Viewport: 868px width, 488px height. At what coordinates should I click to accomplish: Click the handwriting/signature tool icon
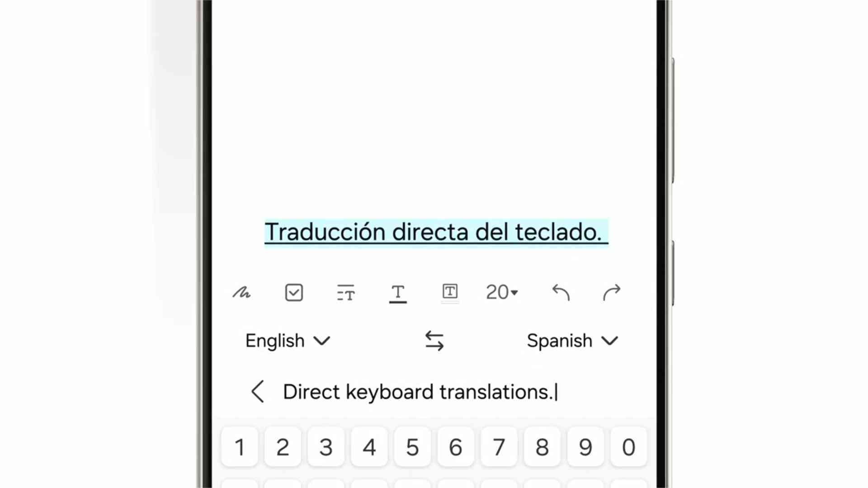(242, 292)
